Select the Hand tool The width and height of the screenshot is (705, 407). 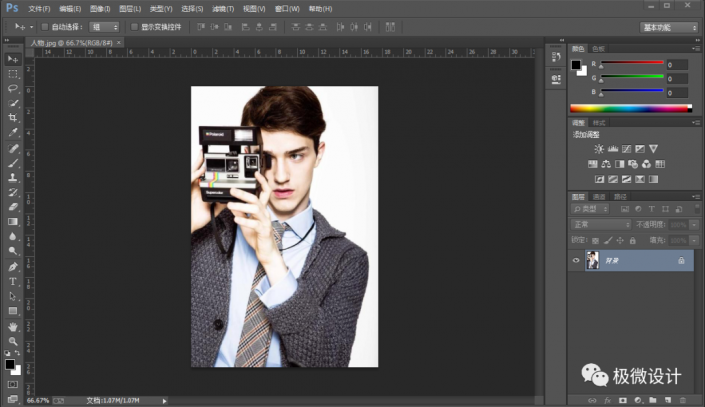point(13,325)
